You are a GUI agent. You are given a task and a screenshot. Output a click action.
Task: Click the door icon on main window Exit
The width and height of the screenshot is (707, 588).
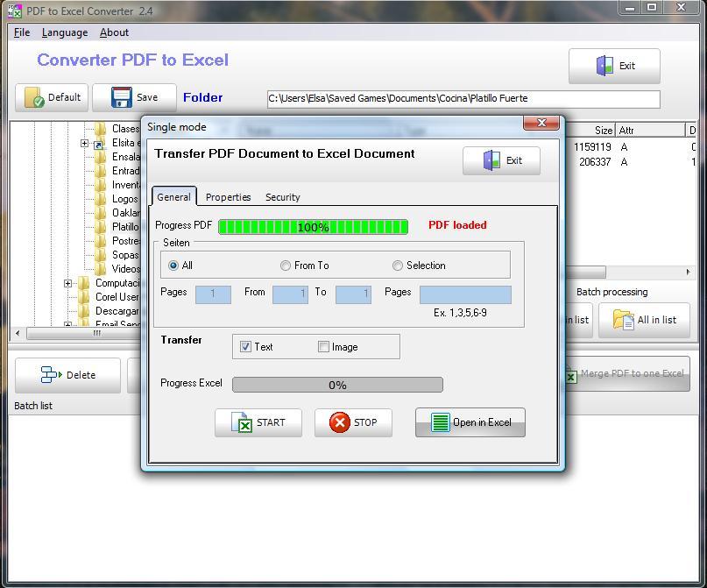coord(604,66)
